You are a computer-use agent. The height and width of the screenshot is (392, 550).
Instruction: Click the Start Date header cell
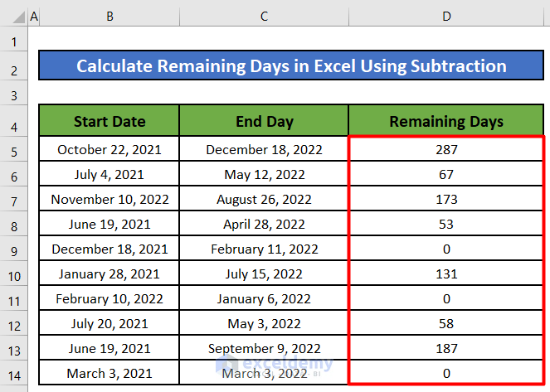(x=110, y=122)
